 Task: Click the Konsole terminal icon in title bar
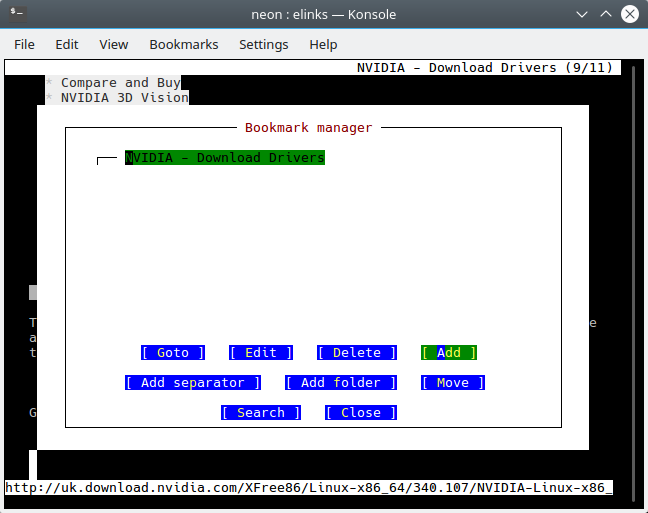(x=18, y=13)
